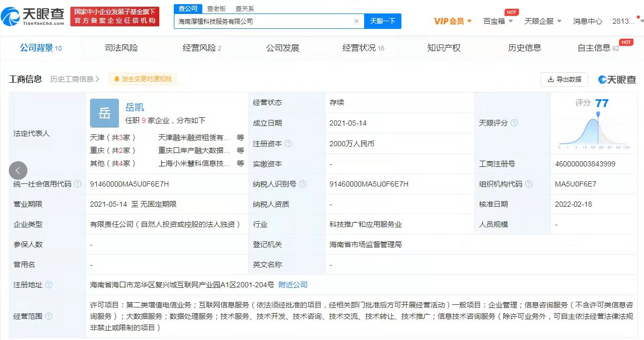Image resolution: width=644 pixels, height=340 pixels.
Task: Click the 岳 avatar of the legal representative
Action: tap(104, 113)
